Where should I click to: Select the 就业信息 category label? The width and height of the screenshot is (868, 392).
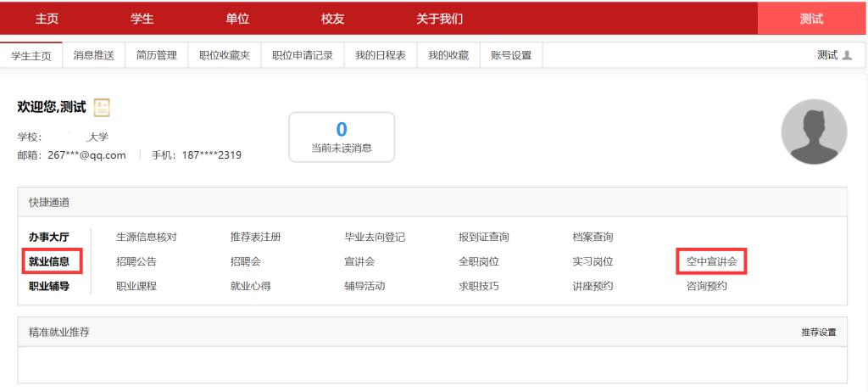(x=49, y=262)
